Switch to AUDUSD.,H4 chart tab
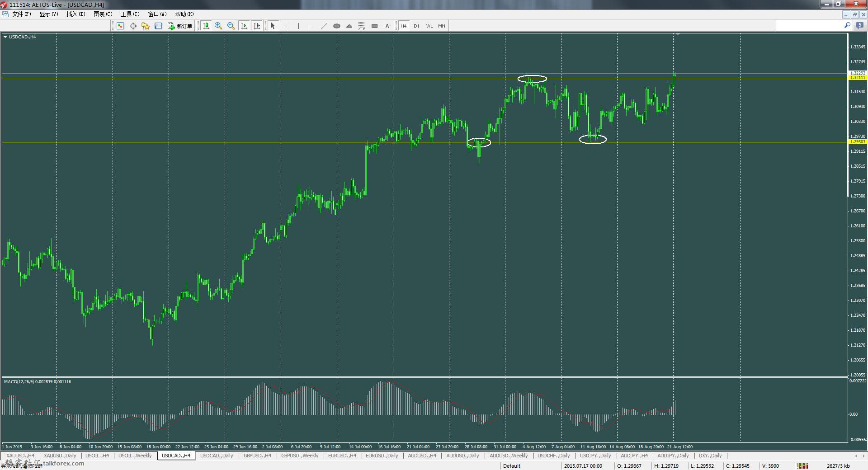Viewport: 868px width, 470px height. (x=422, y=456)
